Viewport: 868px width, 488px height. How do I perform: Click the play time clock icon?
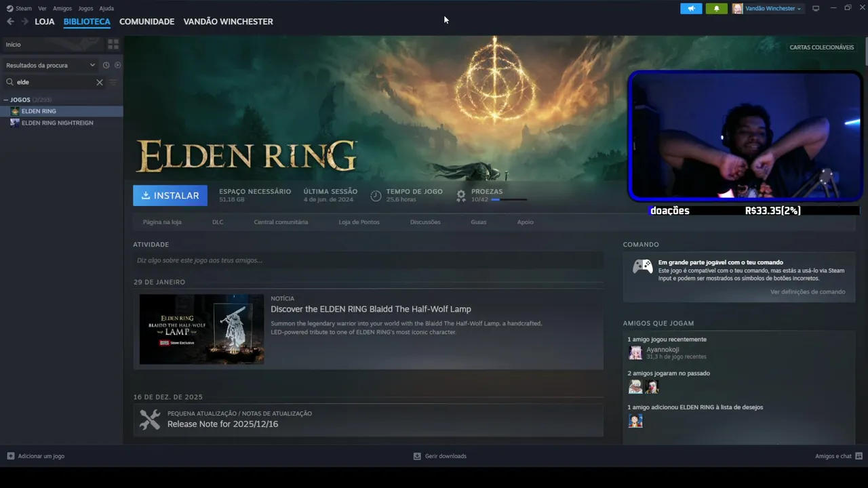point(376,196)
